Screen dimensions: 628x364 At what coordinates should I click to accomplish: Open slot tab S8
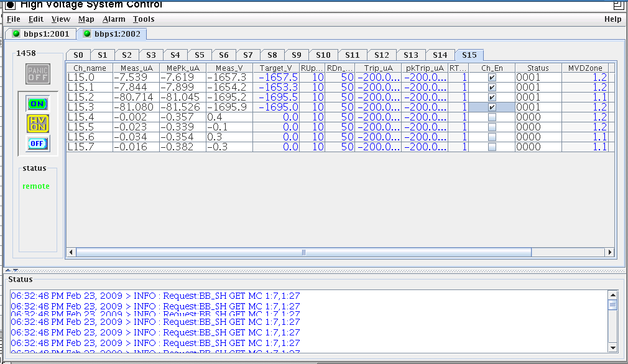272,55
